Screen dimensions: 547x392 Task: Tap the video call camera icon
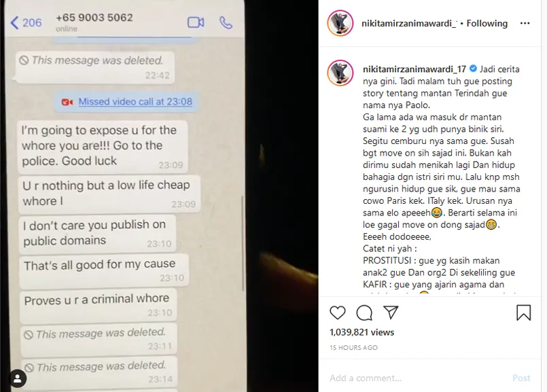(196, 22)
